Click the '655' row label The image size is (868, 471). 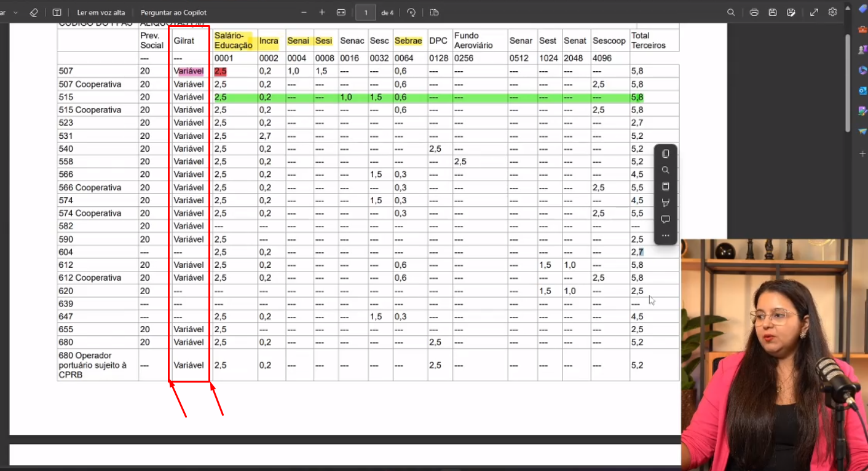(x=66, y=329)
